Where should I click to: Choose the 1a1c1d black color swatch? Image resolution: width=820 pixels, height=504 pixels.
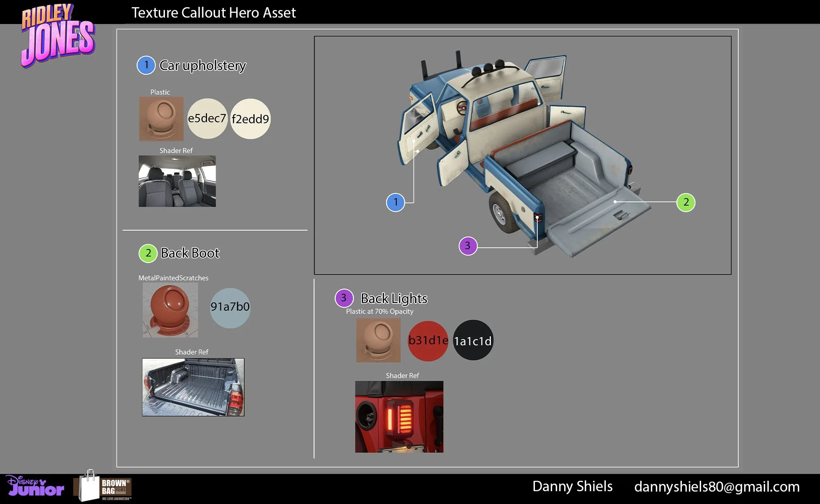(x=473, y=341)
